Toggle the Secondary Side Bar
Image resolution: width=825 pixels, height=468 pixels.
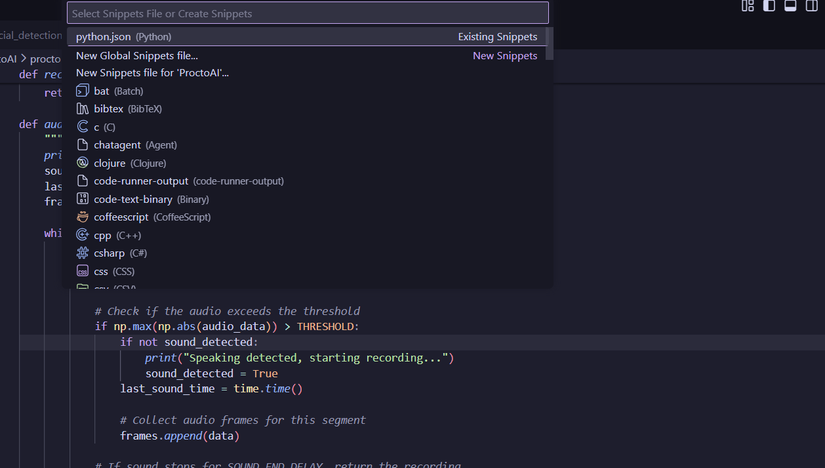811,6
